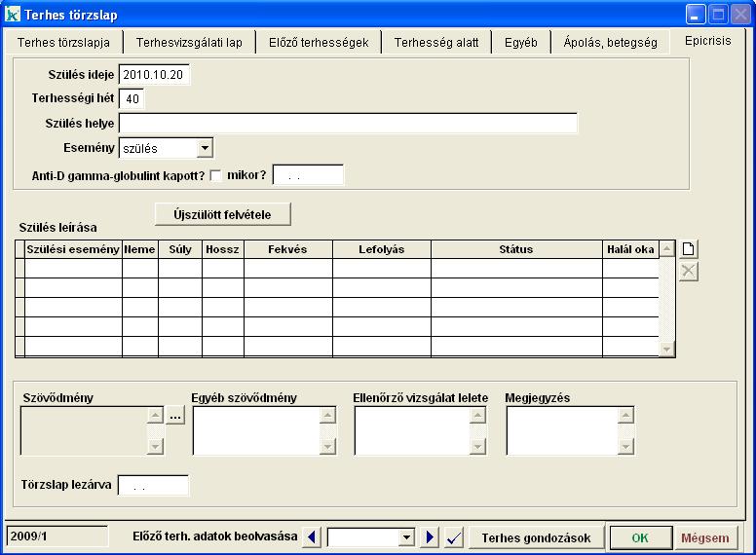Click the Fekvés column header
The height and width of the screenshot is (555, 756).
(288, 249)
